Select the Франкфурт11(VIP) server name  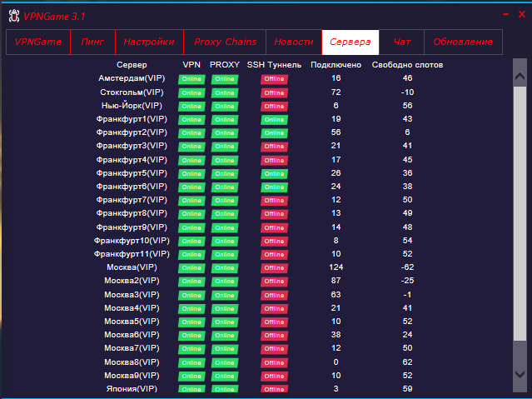[x=132, y=254]
